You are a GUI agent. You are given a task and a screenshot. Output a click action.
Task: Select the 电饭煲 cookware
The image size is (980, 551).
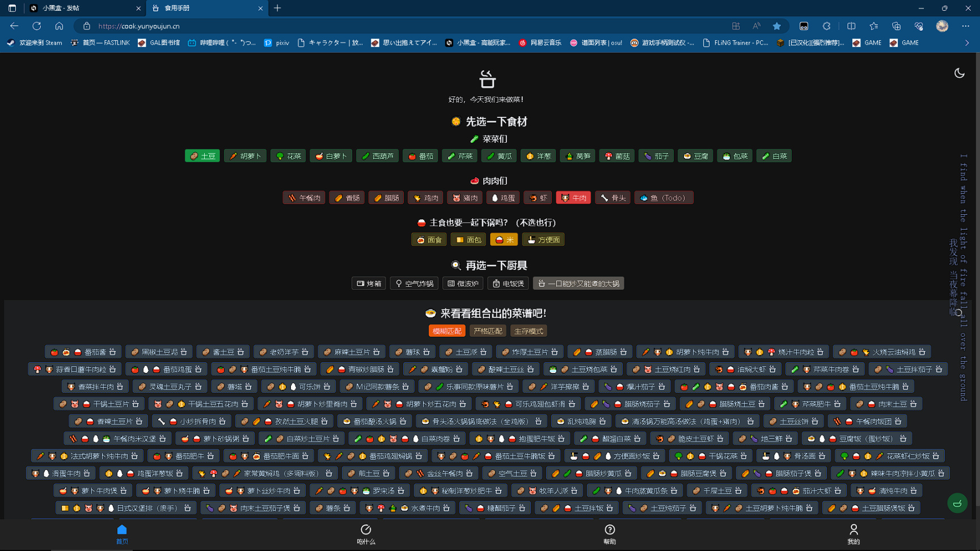pos(509,283)
